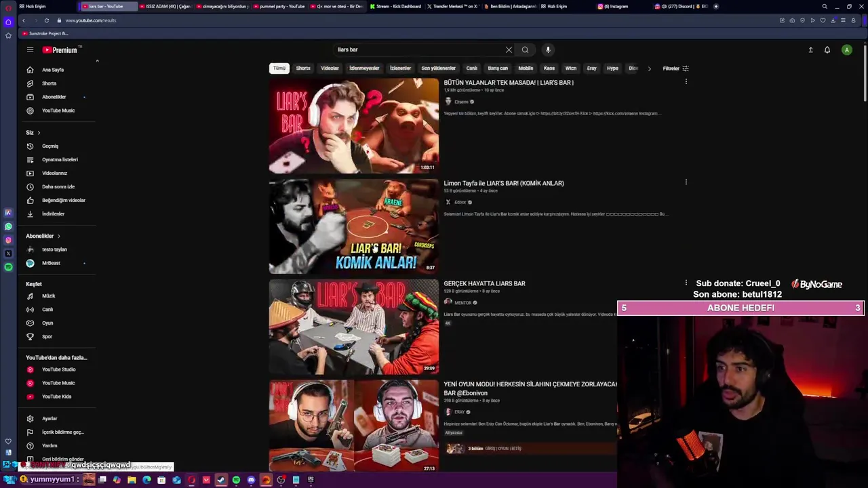Show more filter chips with right arrow
This screenshot has width=868, height=488.
[x=649, y=68]
